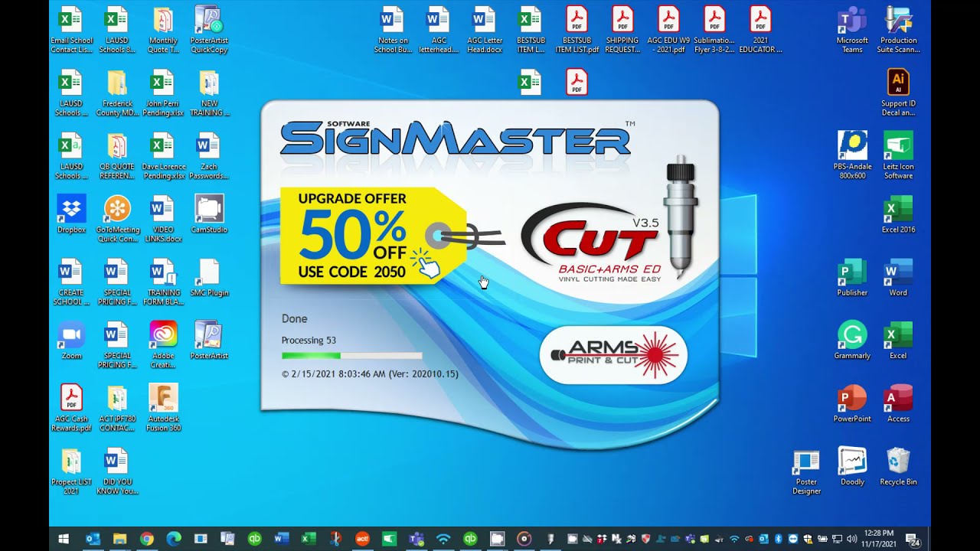980x551 pixels.
Task: Open File Explorer from taskbar
Action: pos(119,539)
